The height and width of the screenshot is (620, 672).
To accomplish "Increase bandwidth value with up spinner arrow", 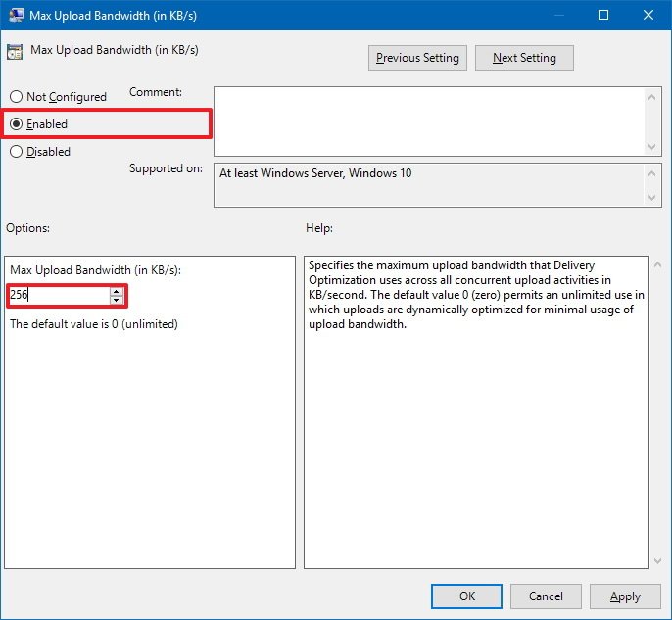I will (117, 291).
